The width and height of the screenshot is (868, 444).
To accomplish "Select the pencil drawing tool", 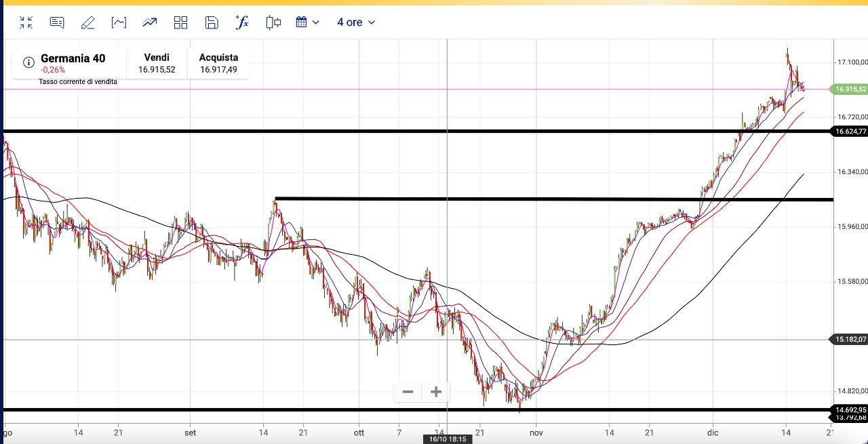I will click(87, 22).
